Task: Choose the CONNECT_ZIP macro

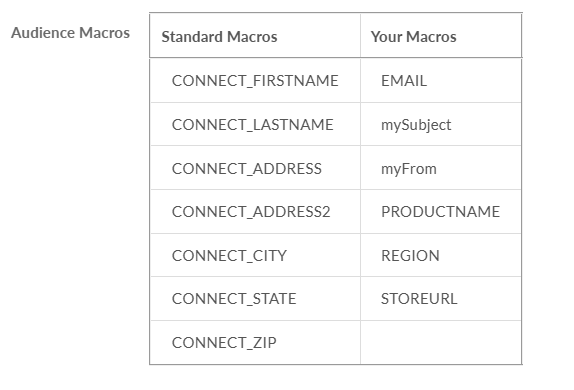Action: coord(224,343)
